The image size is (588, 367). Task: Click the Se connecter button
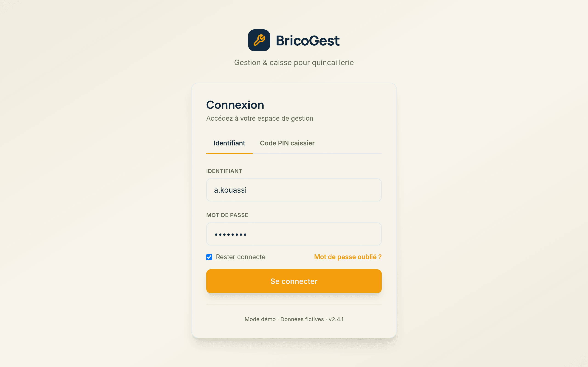pyautogui.click(x=294, y=281)
